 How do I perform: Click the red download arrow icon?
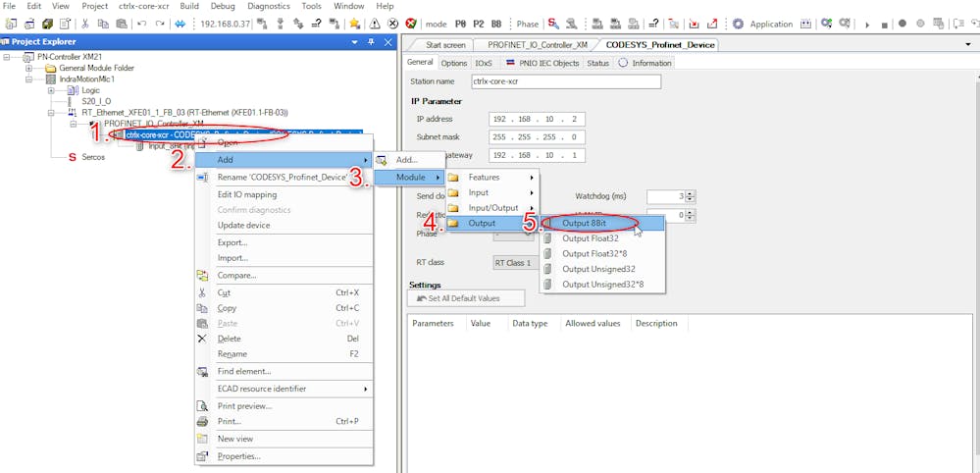[x=694, y=24]
